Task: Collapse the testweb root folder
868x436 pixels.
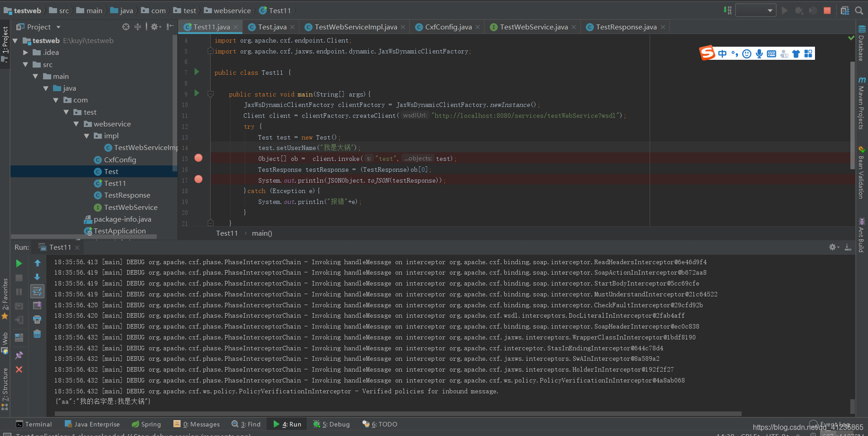Action: click(x=15, y=41)
